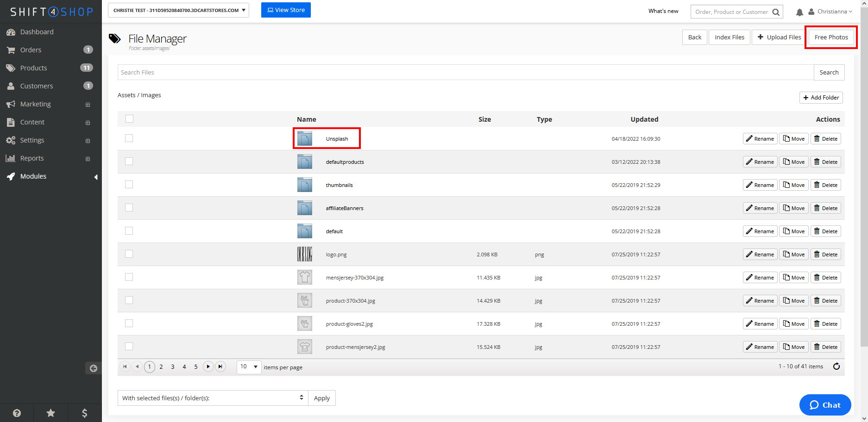The image size is (868, 422).
Task: Toggle the select-all checkbox in header
Action: [x=130, y=119]
